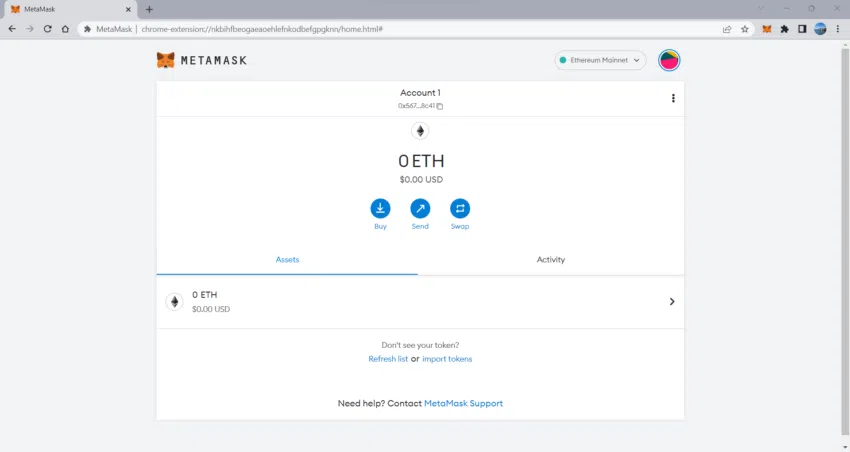
Task: Click the Buy download-arrow icon
Action: tap(380, 209)
